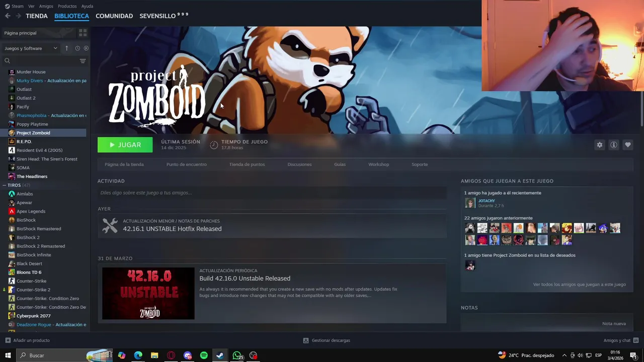Click the Nota nueva button
This screenshot has height=362, width=644.
coord(614,324)
